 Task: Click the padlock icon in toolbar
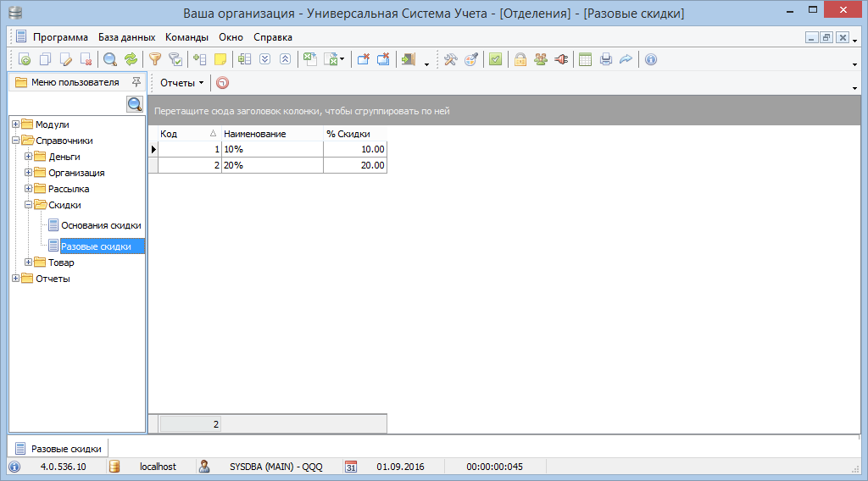coord(520,59)
